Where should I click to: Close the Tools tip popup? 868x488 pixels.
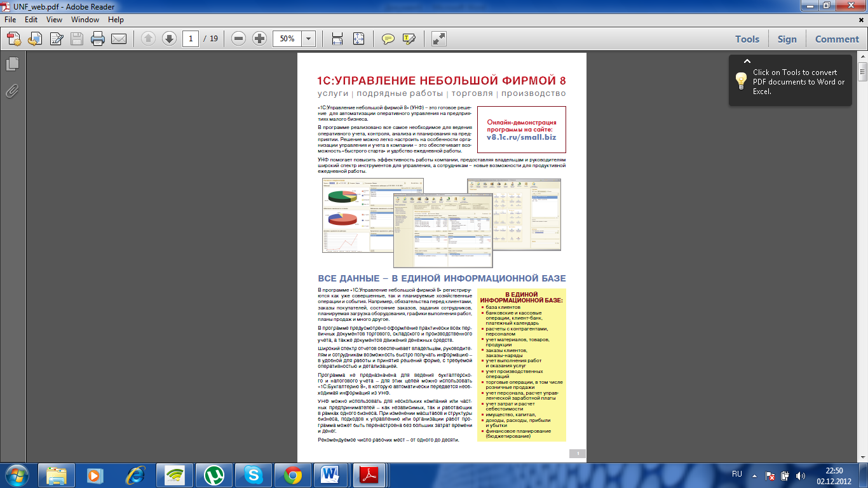pos(746,62)
